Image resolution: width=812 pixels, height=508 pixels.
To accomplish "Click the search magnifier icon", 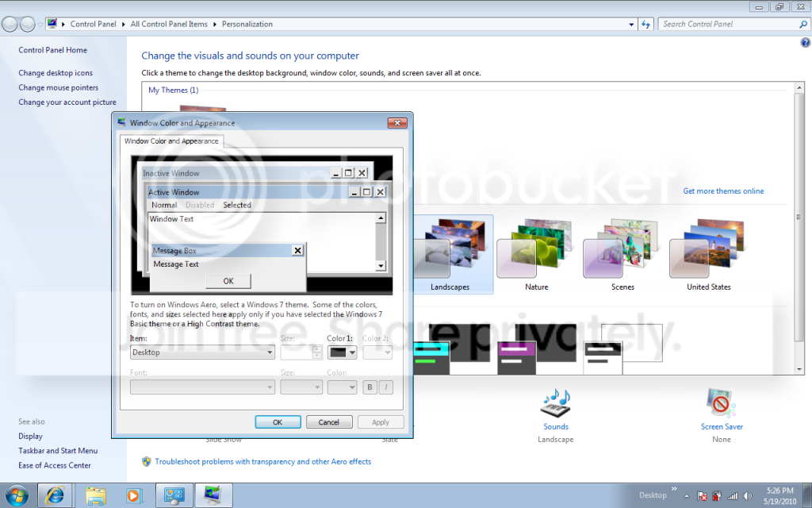I will click(x=802, y=24).
